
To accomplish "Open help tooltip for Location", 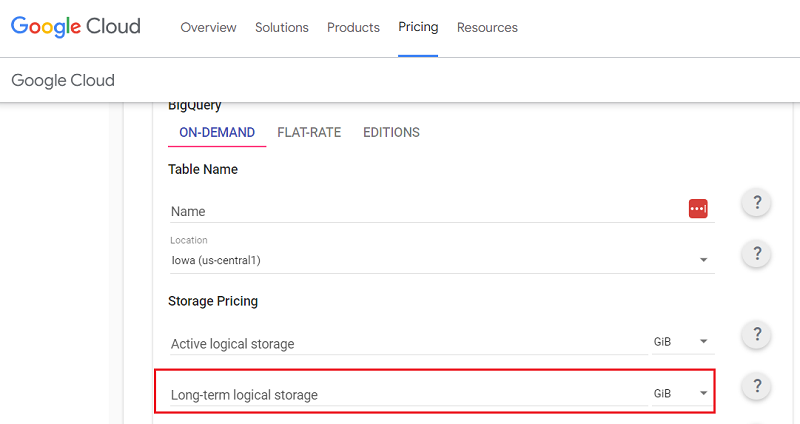I will (756, 254).
